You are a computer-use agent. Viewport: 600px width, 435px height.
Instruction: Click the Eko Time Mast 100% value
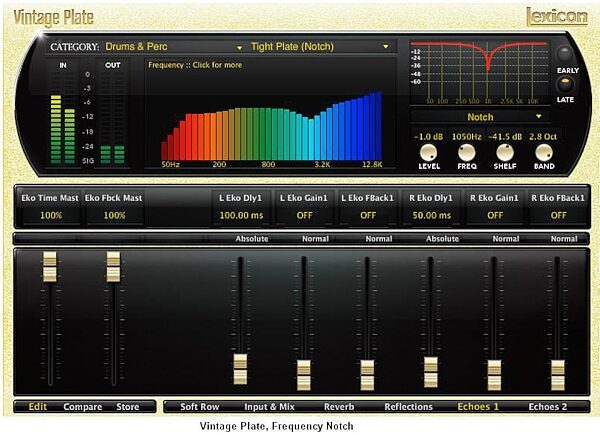coord(51,215)
